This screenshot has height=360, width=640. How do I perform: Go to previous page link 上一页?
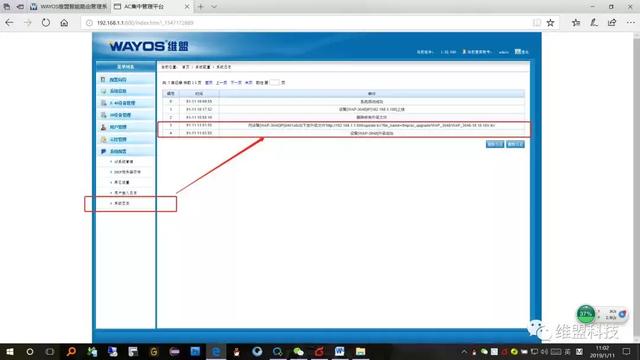221,82
